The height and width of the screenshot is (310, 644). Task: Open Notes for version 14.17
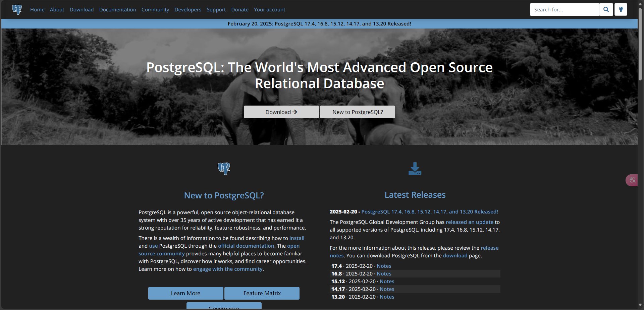[x=387, y=289]
